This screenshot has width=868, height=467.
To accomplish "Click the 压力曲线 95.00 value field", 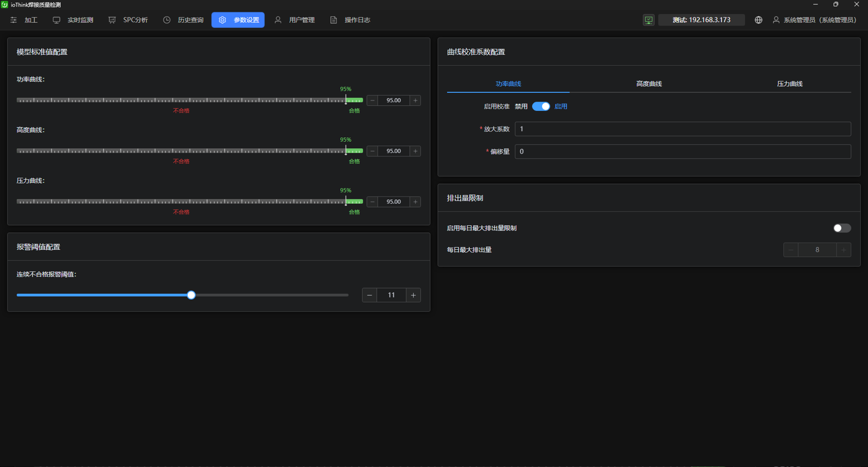I will (x=394, y=201).
